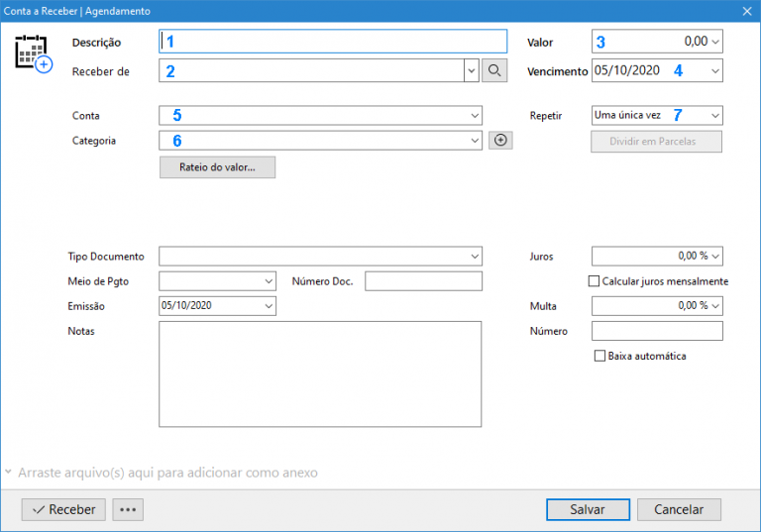Click the Salvar button

[588, 509]
